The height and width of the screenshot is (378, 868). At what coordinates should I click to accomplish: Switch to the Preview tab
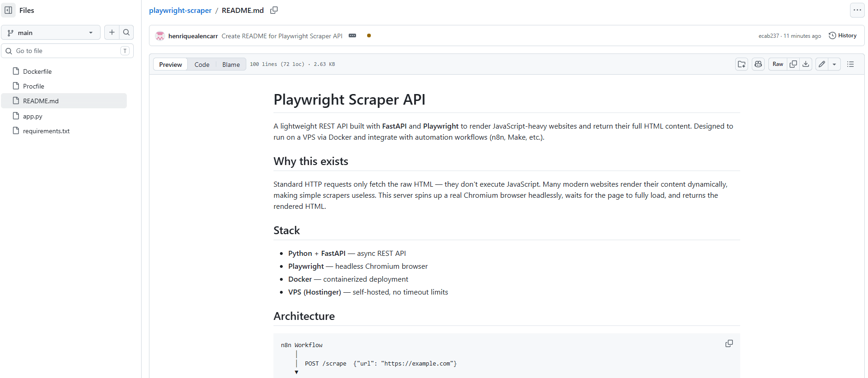pyautogui.click(x=171, y=65)
